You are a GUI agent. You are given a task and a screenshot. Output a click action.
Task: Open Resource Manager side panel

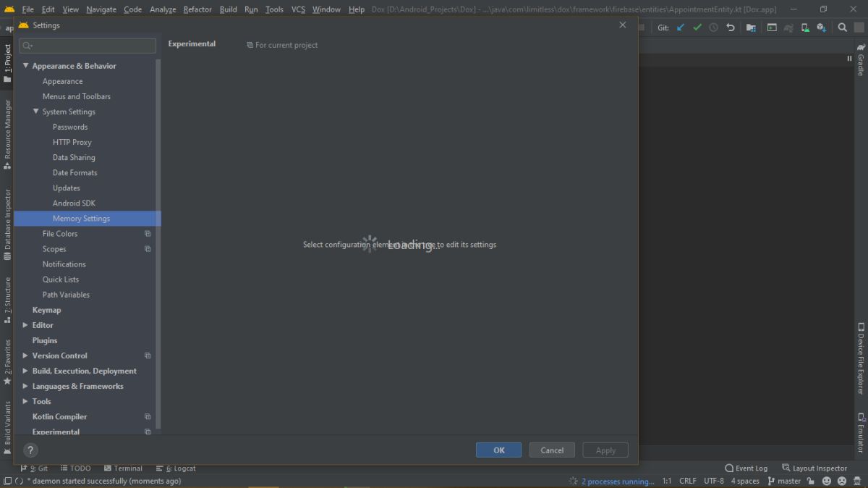(7, 135)
